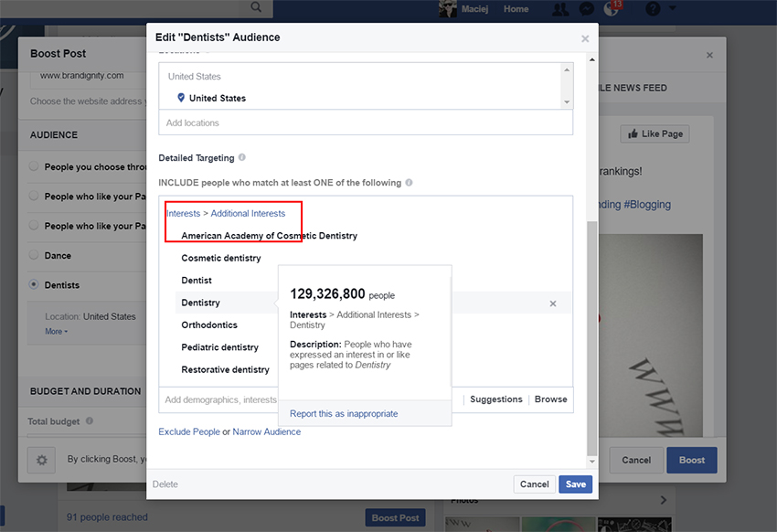Click the dialog vertical scrollbar thumb
The width and height of the screenshot is (777, 532).
[x=591, y=338]
